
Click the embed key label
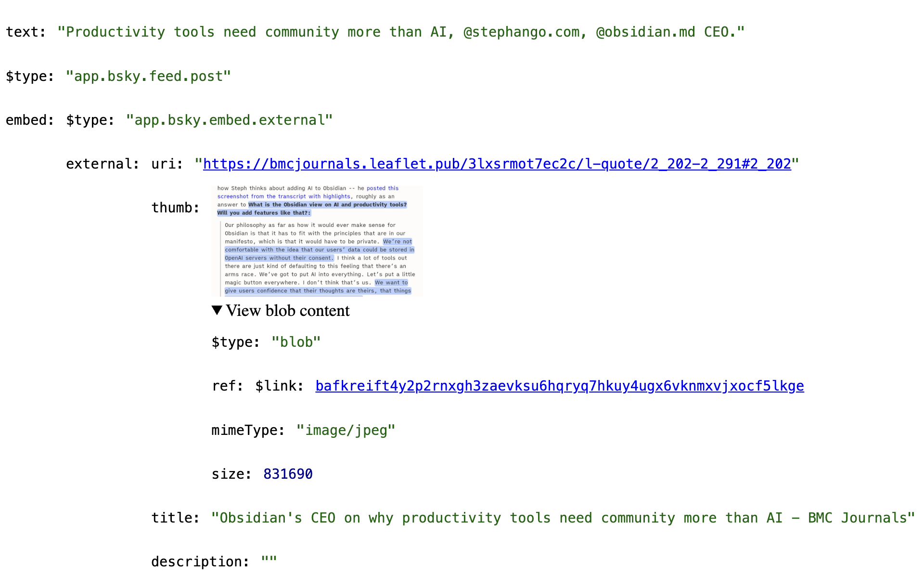click(x=30, y=120)
